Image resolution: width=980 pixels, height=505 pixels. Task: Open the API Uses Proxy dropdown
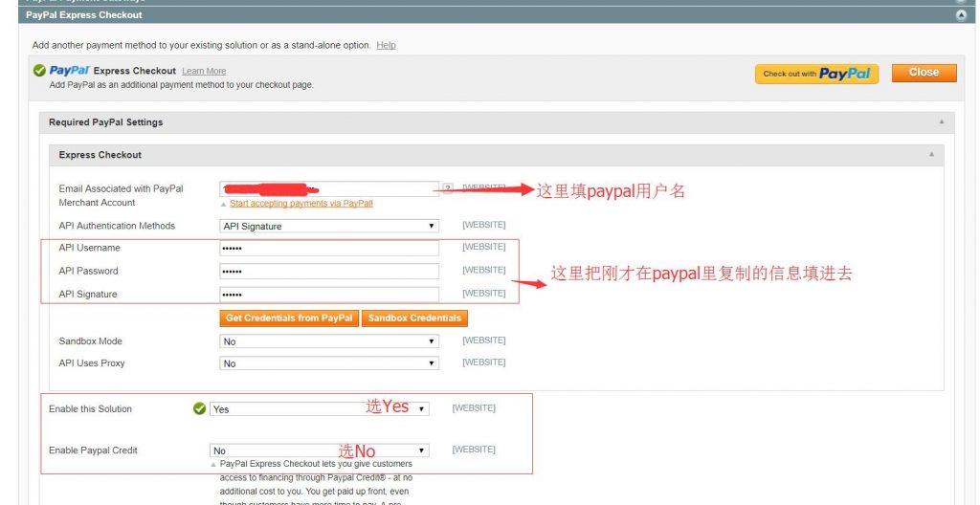328,363
